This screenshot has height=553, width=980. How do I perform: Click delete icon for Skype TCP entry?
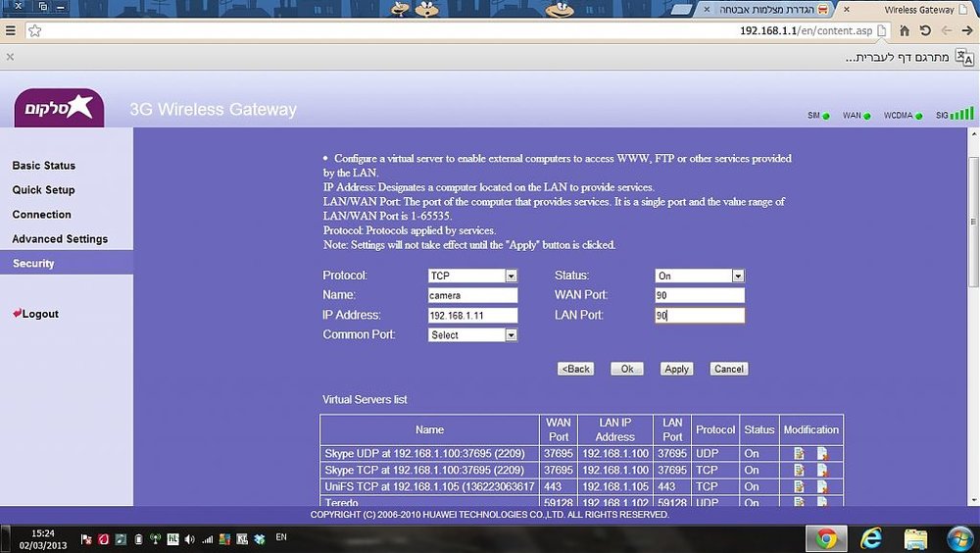[822, 470]
